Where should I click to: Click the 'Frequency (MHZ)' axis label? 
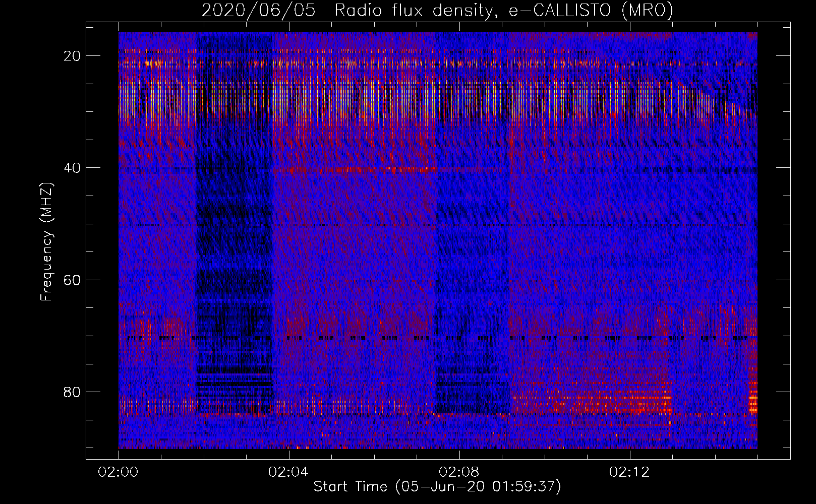[46, 242]
